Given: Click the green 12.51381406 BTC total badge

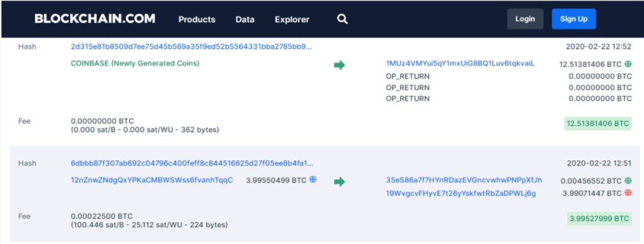Looking at the screenshot, I should pos(597,123).
